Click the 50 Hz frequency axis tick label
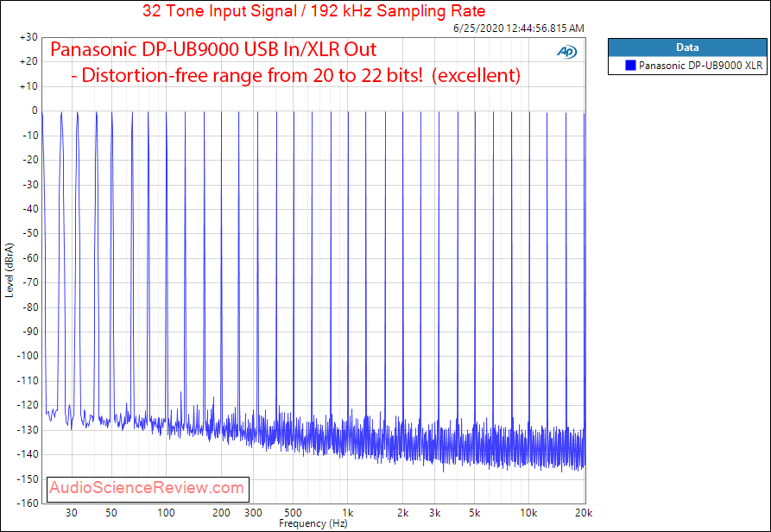The image size is (771, 532). (x=111, y=513)
